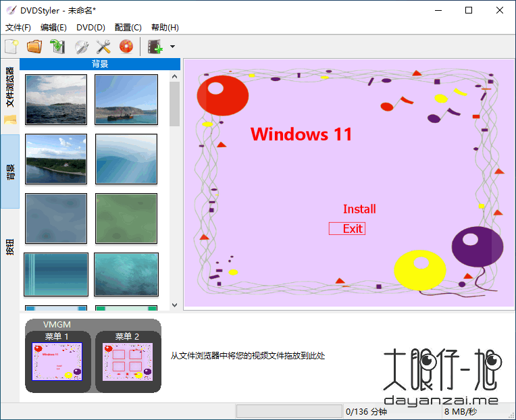Select the 背景 side tab

[x=10, y=172]
